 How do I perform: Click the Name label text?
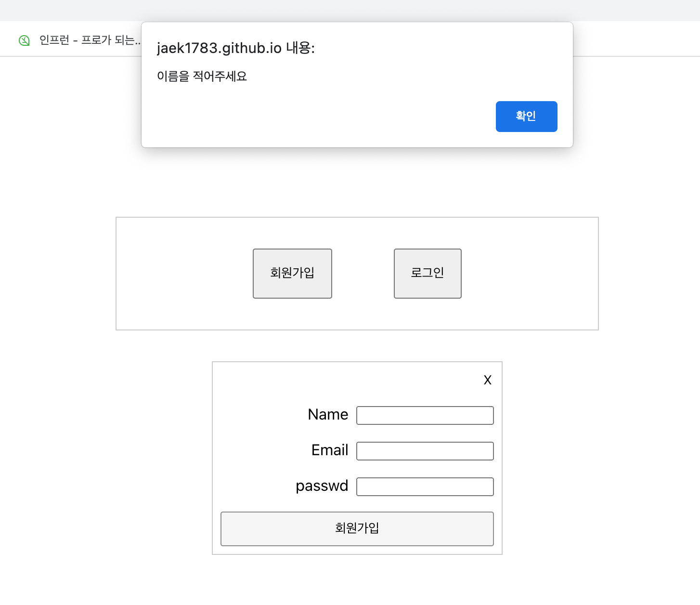[328, 414]
